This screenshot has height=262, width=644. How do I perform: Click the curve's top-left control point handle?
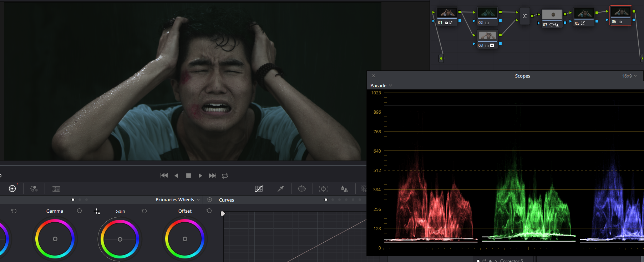click(x=223, y=214)
